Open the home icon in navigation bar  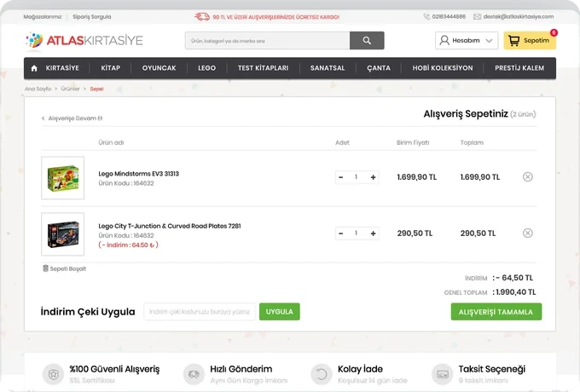coord(34,68)
